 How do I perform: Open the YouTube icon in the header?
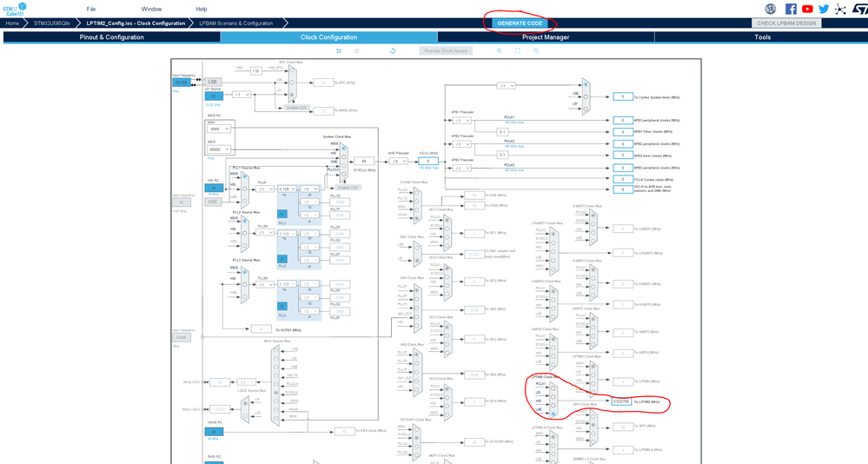click(x=808, y=9)
